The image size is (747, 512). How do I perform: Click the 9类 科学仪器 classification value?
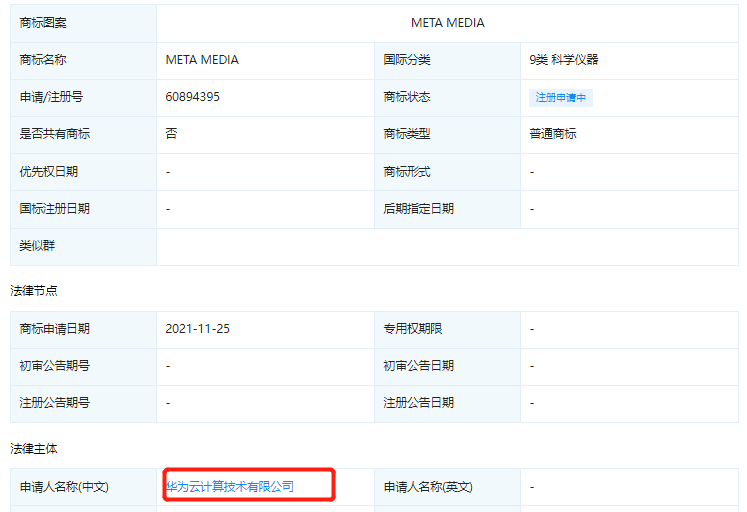[x=564, y=60]
